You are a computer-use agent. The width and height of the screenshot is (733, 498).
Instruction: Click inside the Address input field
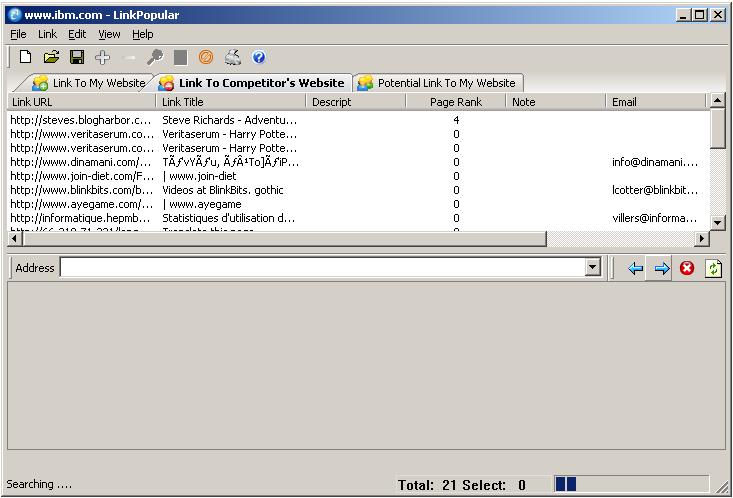pyautogui.click(x=323, y=268)
